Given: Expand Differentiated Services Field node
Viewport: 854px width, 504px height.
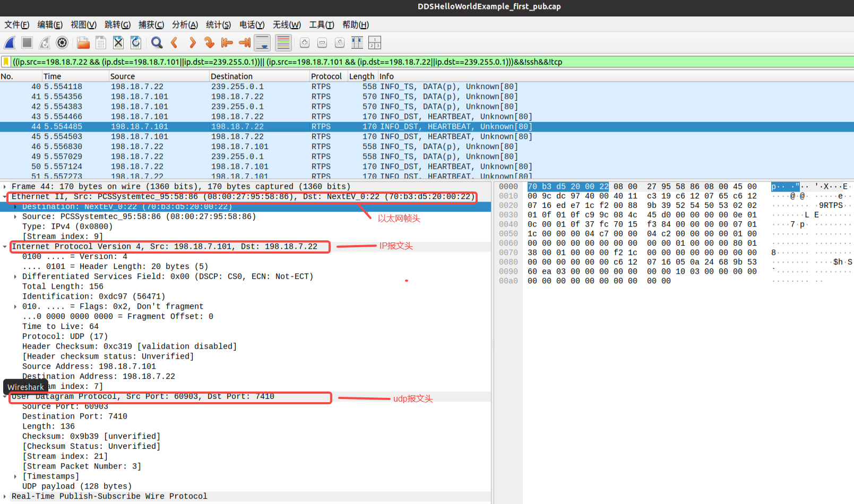Looking at the screenshot, I should 15,277.
